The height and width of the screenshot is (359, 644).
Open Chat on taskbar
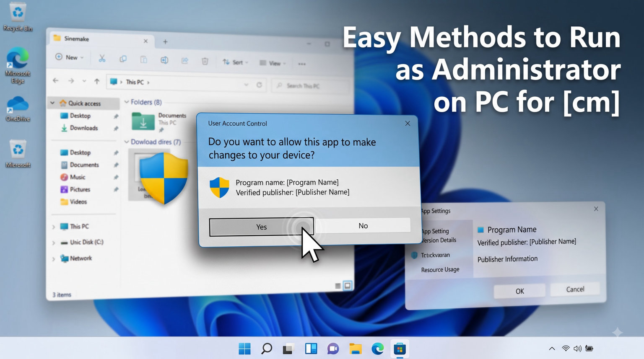coord(333,349)
